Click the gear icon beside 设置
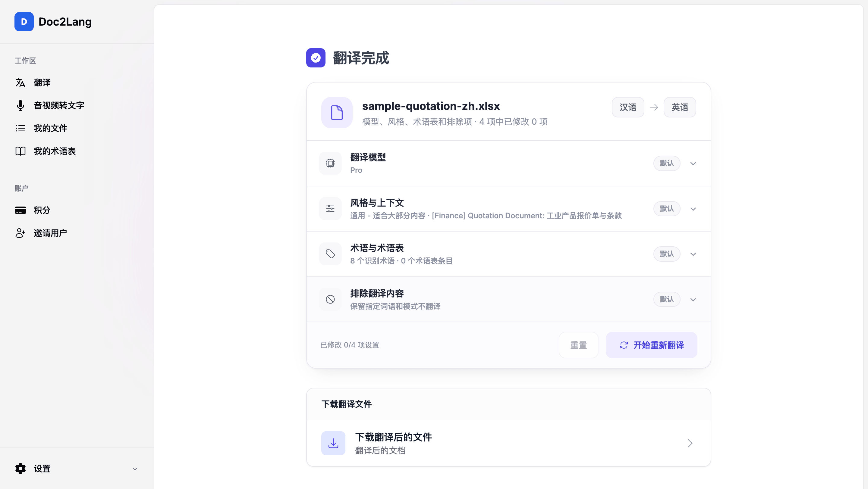This screenshot has height=489, width=868. coord(20,469)
